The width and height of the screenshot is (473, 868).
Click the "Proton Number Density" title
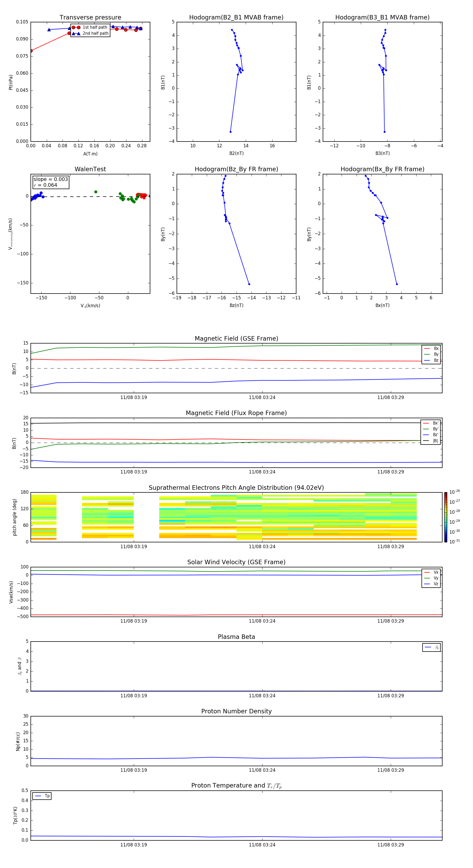point(236,711)
